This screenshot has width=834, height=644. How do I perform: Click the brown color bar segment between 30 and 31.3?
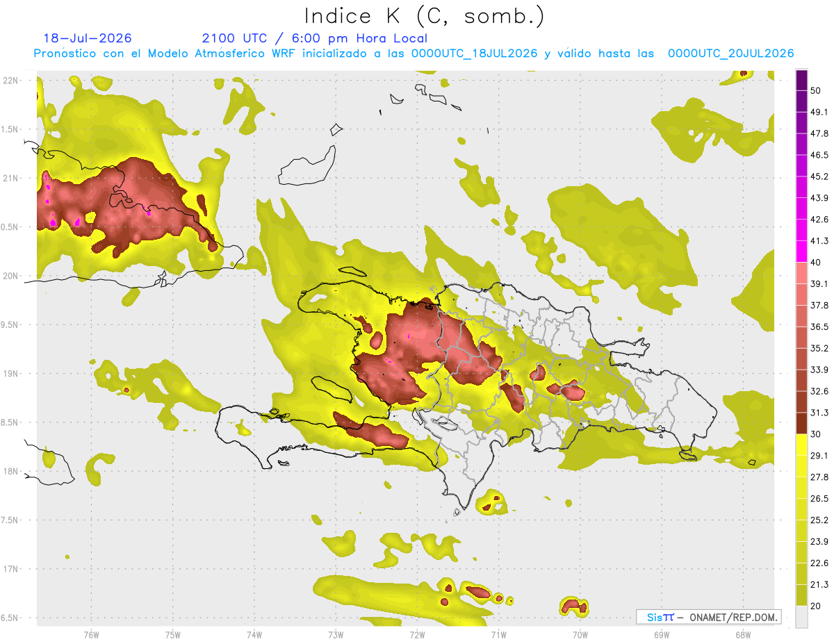(x=801, y=423)
